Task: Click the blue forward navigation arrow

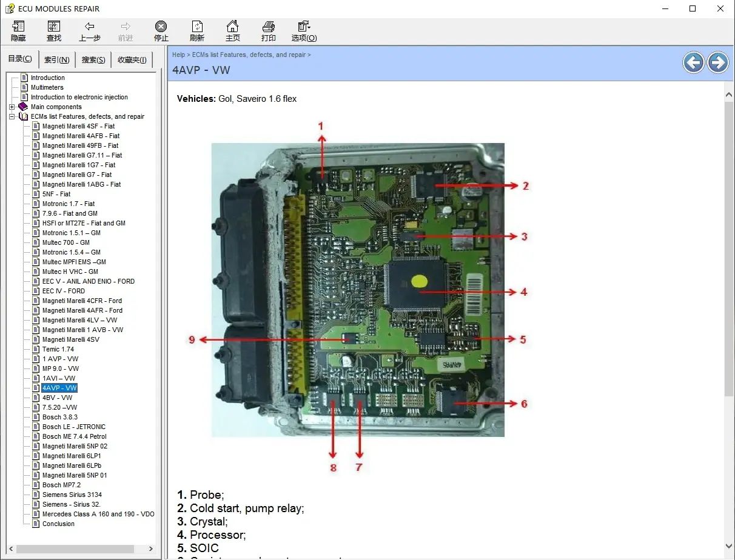Action: coord(718,62)
